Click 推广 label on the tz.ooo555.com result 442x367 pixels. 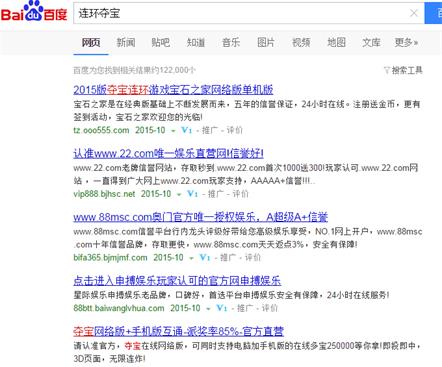[210, 130]
